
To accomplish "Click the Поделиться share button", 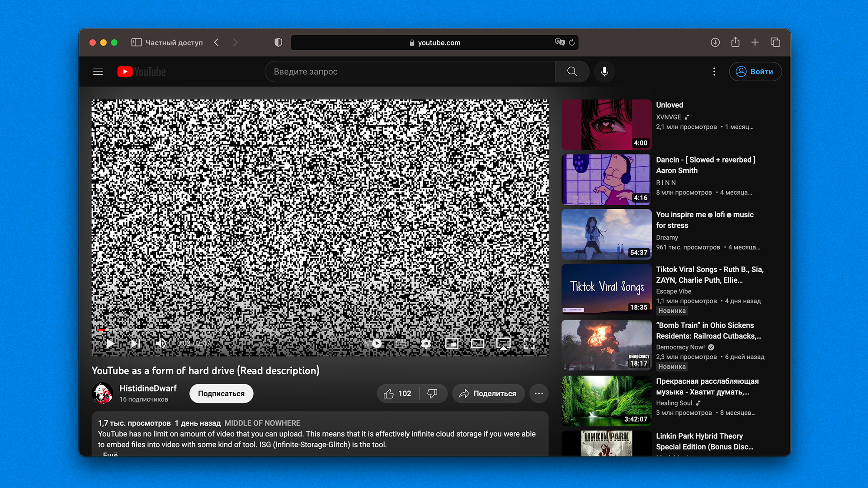I will [488, 394].
